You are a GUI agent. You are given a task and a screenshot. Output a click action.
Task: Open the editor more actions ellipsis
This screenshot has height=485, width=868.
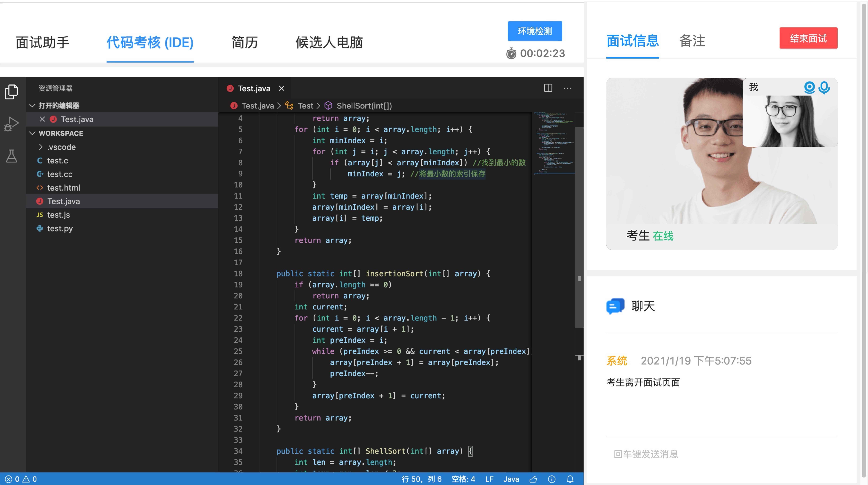[567, 88]
